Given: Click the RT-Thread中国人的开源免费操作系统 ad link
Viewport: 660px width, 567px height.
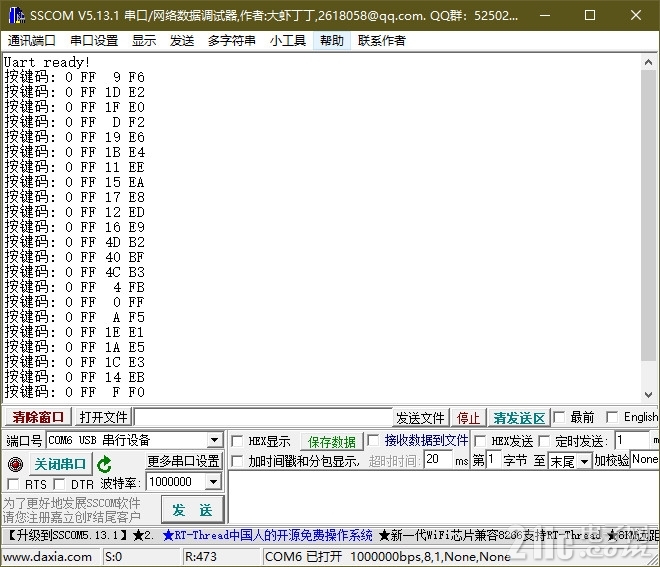Looking at the screenshot, I should pyautogui.click(x=268, y=535).
